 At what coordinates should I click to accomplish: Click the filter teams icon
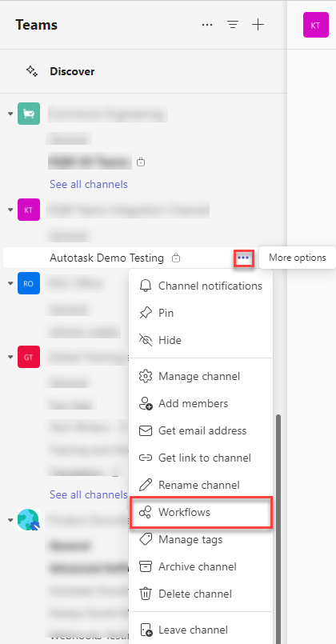(x=233, y=25)
